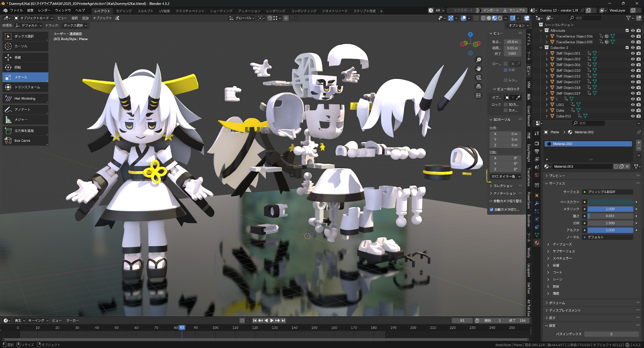644x348 pixels.
Task: Click the Import button in header
Action: point(490,10)
